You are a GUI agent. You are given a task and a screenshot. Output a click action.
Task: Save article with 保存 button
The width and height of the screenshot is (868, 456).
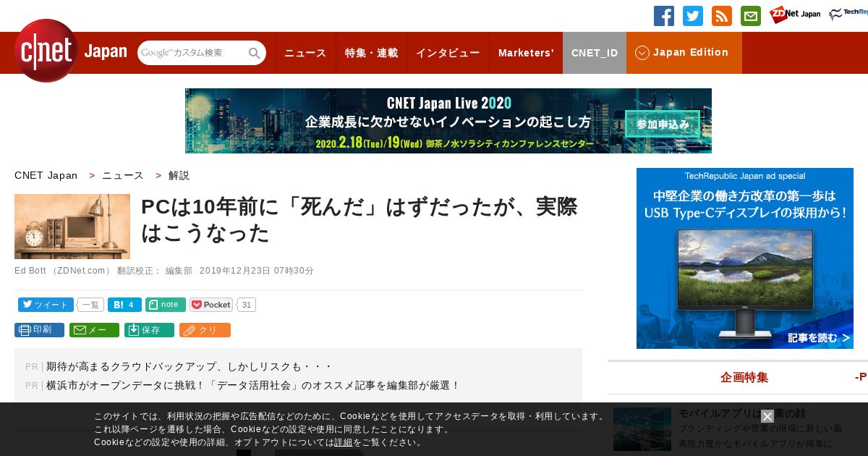(x=149, y=330)
